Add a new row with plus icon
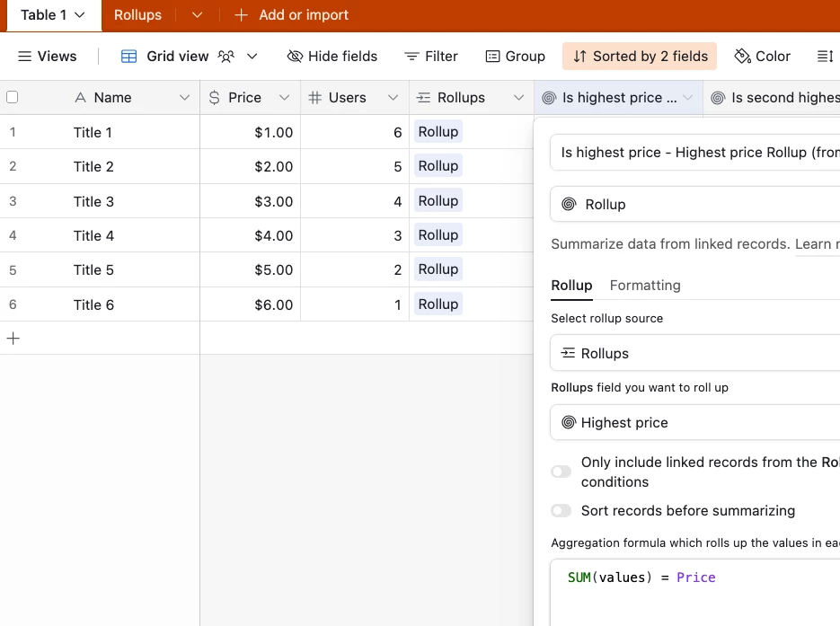Image resolution: width=840 pixels, height=626 pixels. click(x=13, y=339)
